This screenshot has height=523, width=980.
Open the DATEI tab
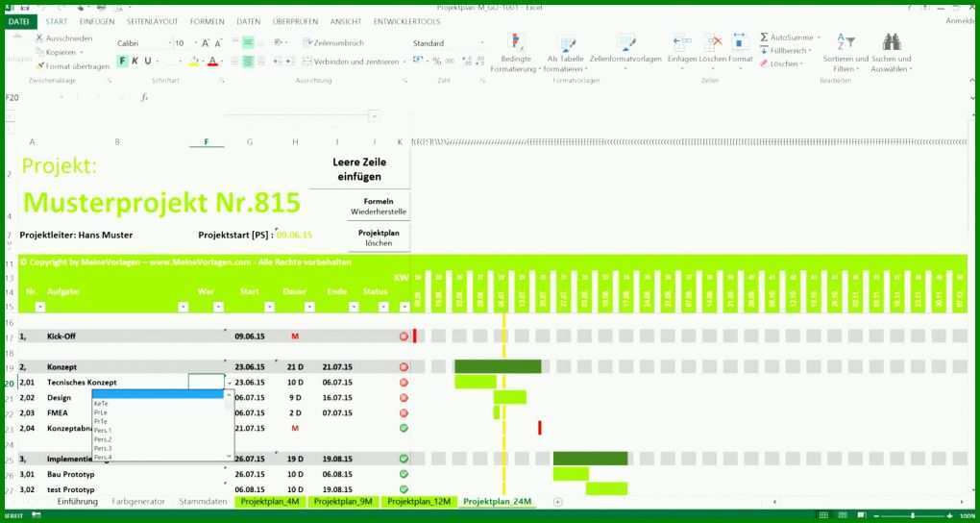(19, 21)
